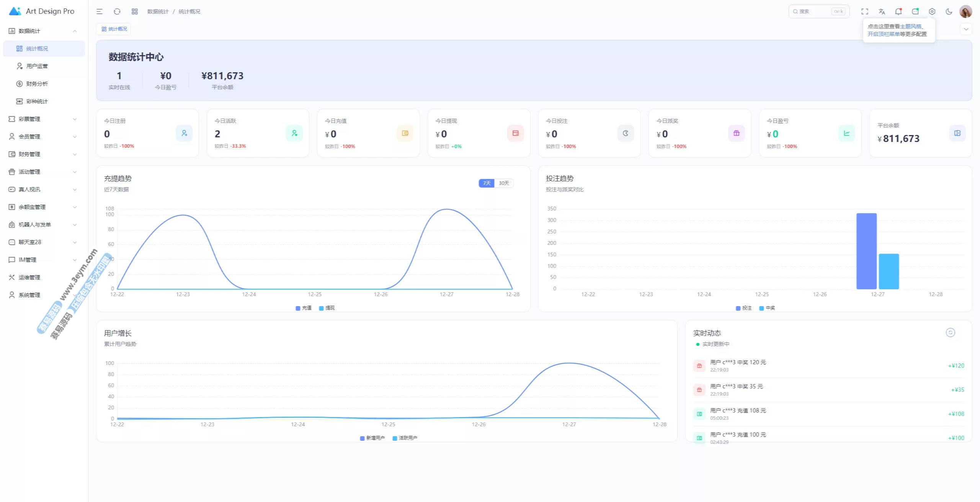Click the page refresh icon in header
980x502 pixels.
(x=117, y=11)
